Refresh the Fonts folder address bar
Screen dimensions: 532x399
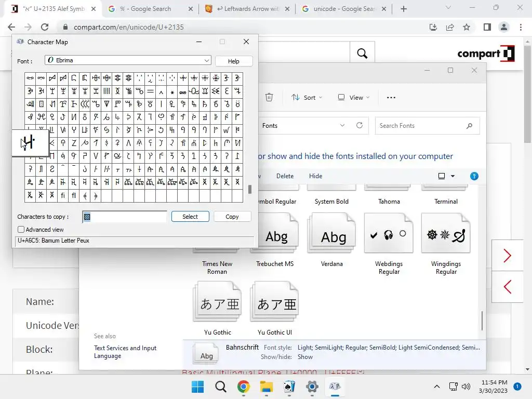(x=360, y=125)
